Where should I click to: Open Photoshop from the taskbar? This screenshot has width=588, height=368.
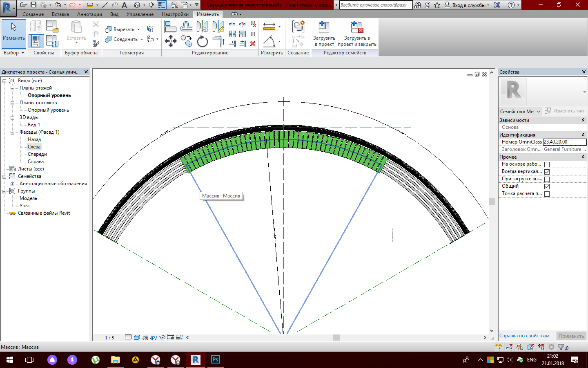coord(215,359)
